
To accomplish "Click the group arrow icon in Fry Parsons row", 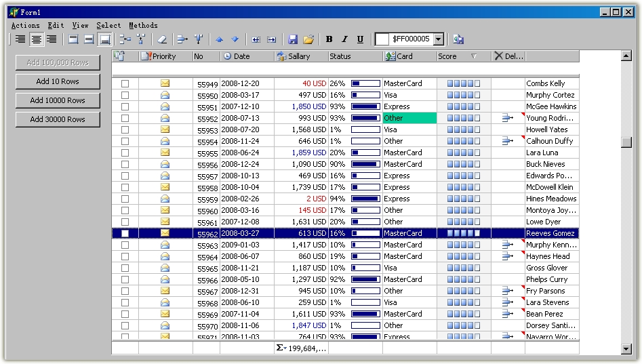I will (508, 291).
